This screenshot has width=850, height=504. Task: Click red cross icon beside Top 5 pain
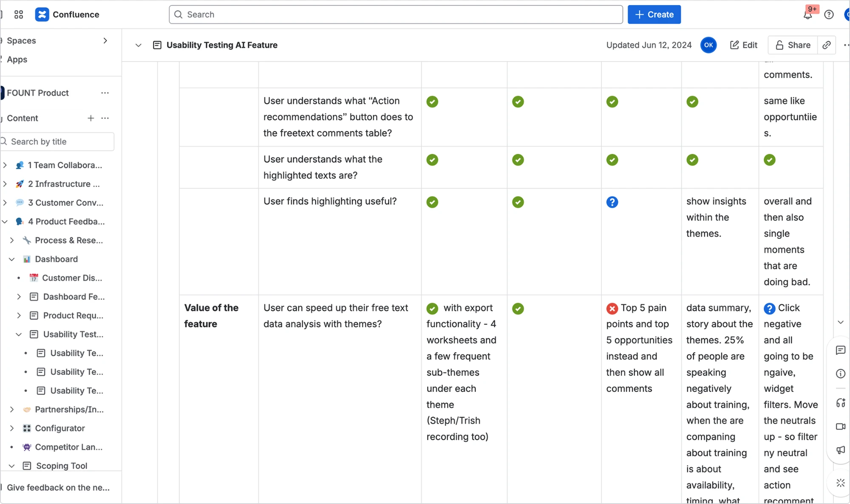pyautogui.click(x=612, y=309)
